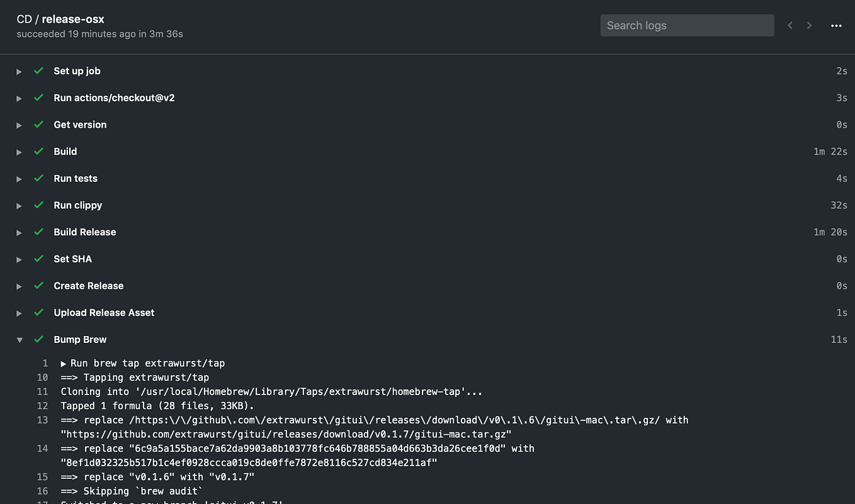
Task: Click the previous navigation arrow in the header
Action: tap(790, 25)
